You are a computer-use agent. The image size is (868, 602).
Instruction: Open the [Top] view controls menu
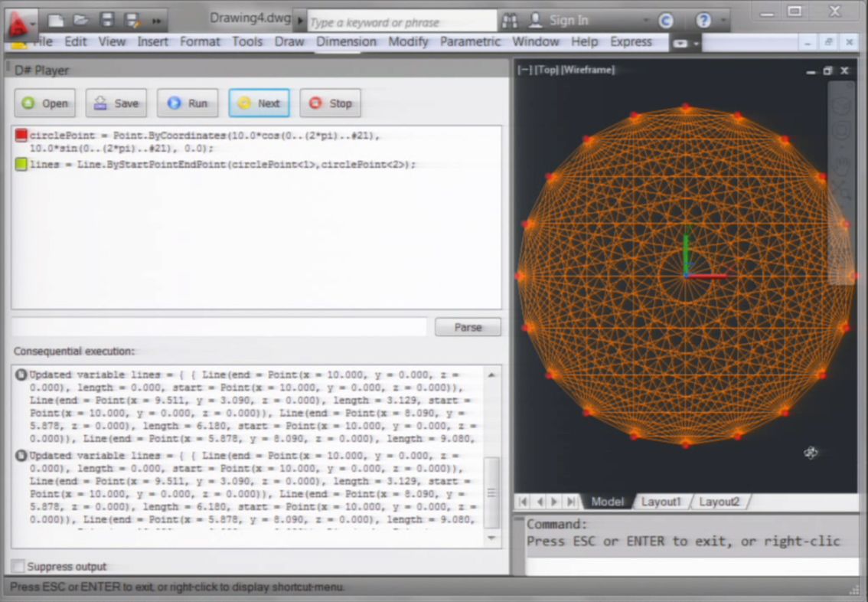(547, 70)
